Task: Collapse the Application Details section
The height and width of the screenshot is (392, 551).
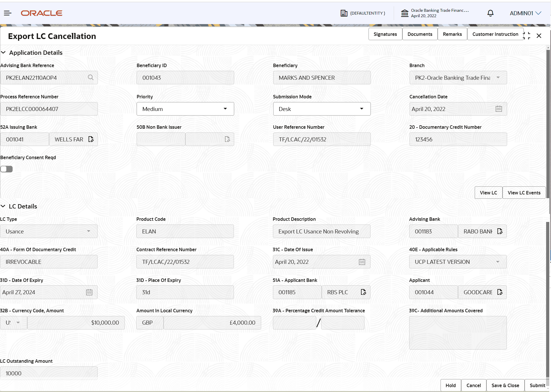Action: pos(3,52)
